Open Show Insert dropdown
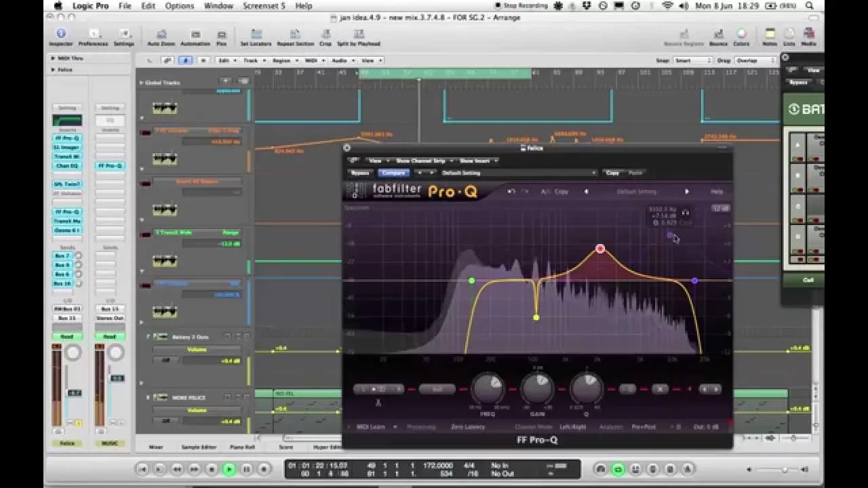 479,161
